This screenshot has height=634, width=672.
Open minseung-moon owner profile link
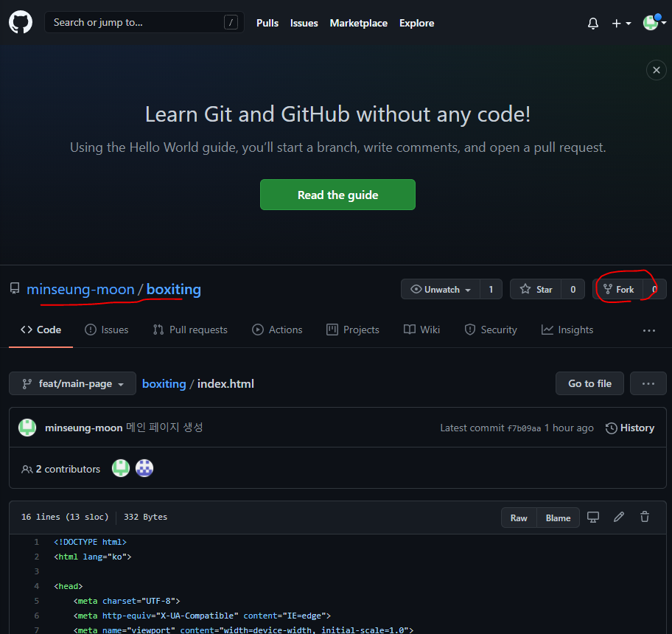[80, 289]
